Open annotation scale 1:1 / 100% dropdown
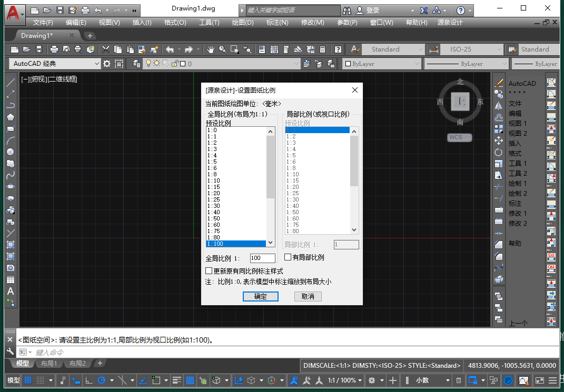564x392 pixels. [345, 380]
